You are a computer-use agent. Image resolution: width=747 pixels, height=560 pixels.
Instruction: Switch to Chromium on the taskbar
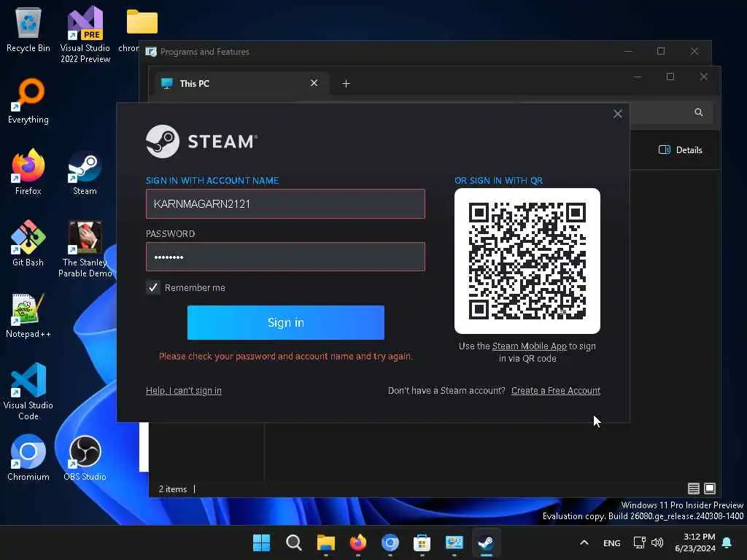[x=390, y=542]
